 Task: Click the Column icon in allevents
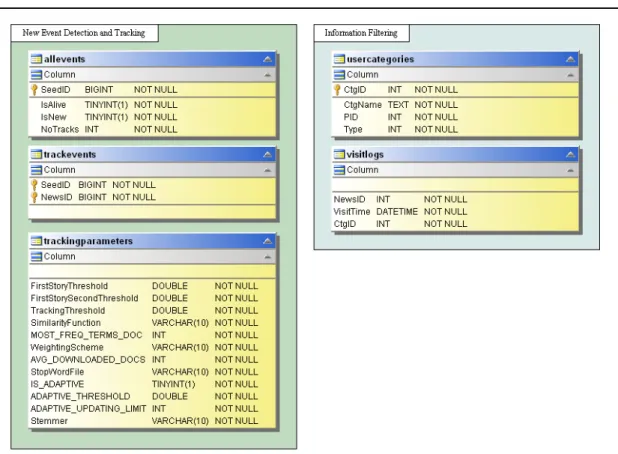pos(36,74)
